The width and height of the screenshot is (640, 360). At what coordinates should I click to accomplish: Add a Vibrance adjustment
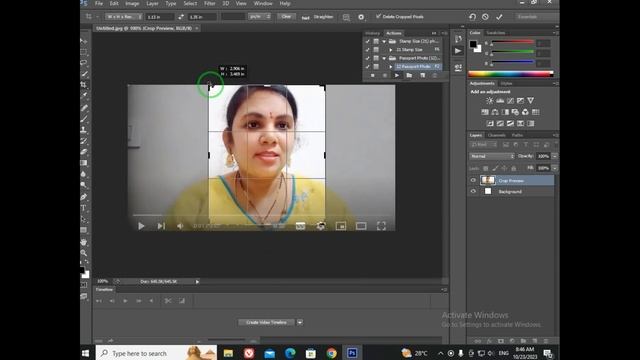[x=530, y=100]
